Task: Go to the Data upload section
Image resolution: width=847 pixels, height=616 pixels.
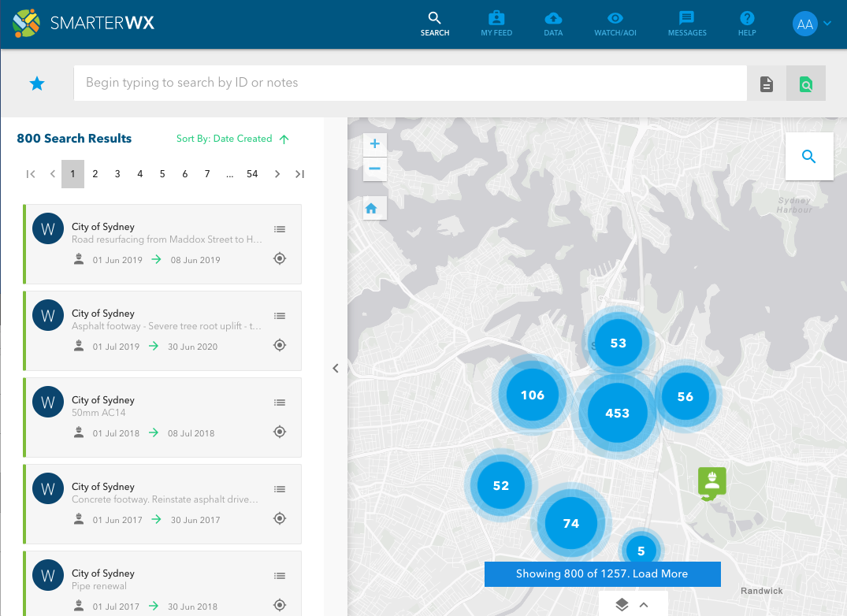Action: 553,24
